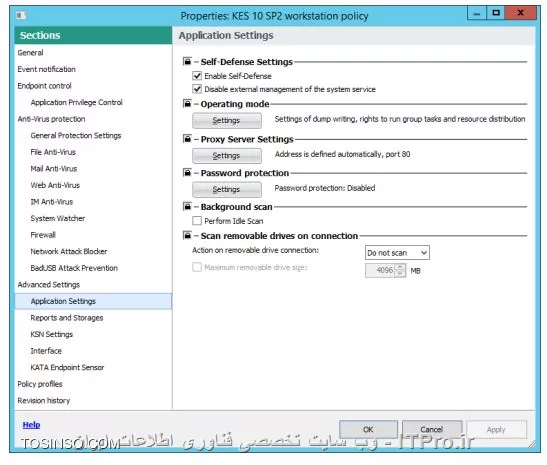Open Firewall section
547x465 pixels.
tap(93, 235)
